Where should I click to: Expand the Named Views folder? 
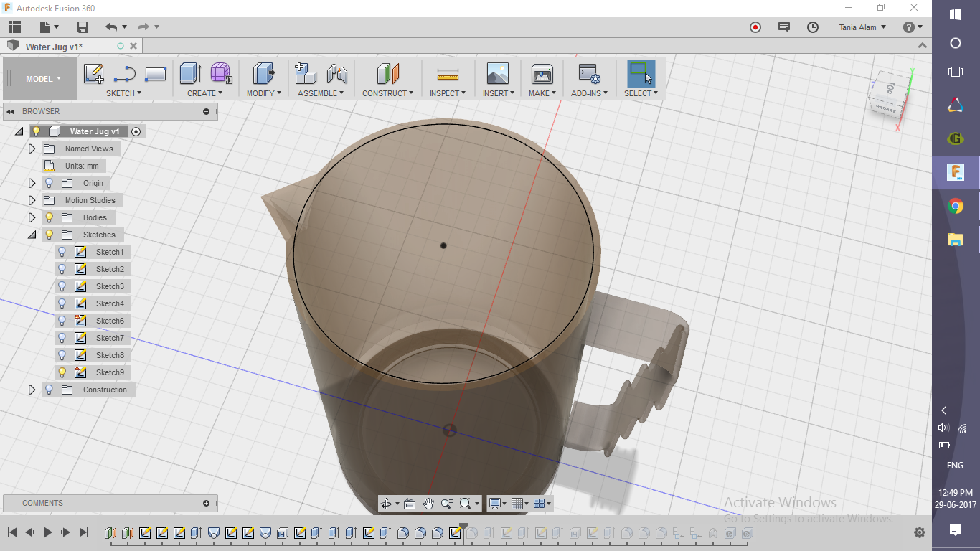point(32,149)
